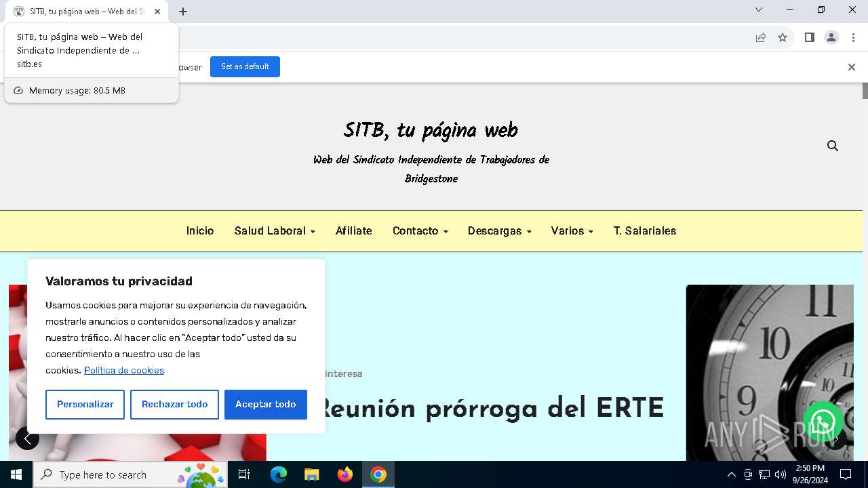Open File Explorer from taskbar
The width and height of the screenshot is (868, 488).
(x=312, y=474)
